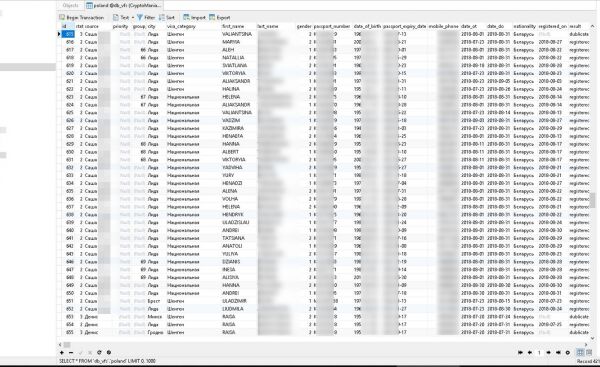Click the gender column header
Viewport: 600px width, 367px height.
tap(304, 26)
